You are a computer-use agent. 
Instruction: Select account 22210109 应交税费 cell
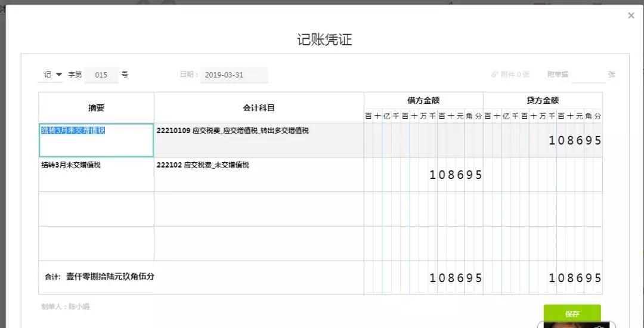259,140
